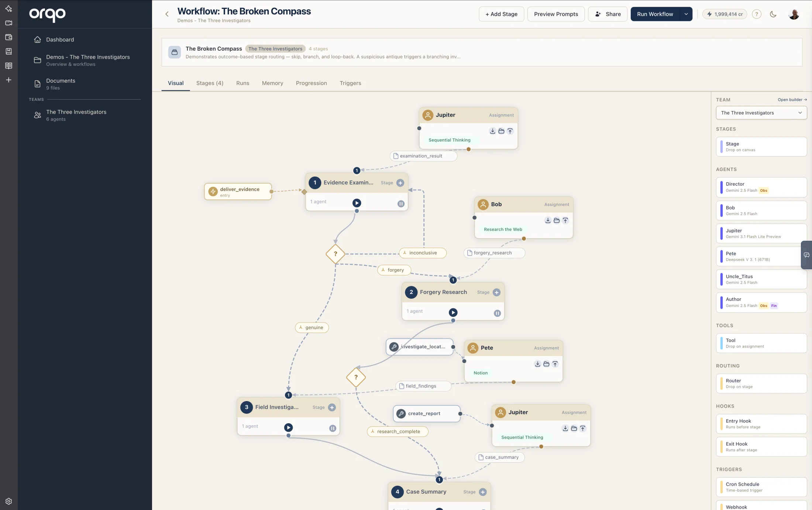Click plus icon on Case Summary stage

[x=483, y=492]
